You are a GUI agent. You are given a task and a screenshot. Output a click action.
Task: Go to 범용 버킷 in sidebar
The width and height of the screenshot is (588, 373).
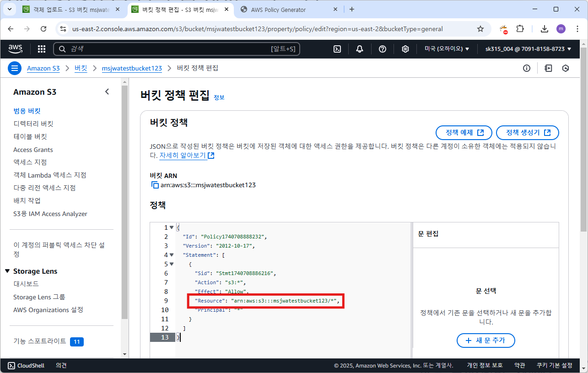pyautogui.click(x=27, y=111)
